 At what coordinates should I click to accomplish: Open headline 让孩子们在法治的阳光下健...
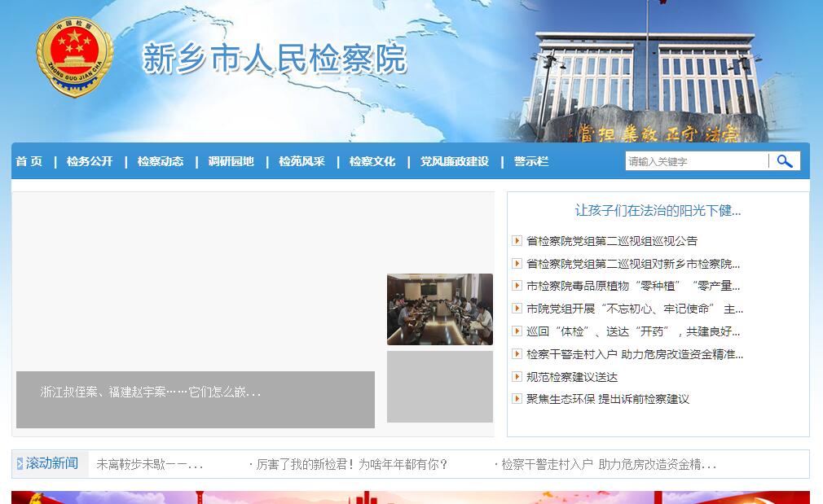pyautogui.click(x=658, y=210)
